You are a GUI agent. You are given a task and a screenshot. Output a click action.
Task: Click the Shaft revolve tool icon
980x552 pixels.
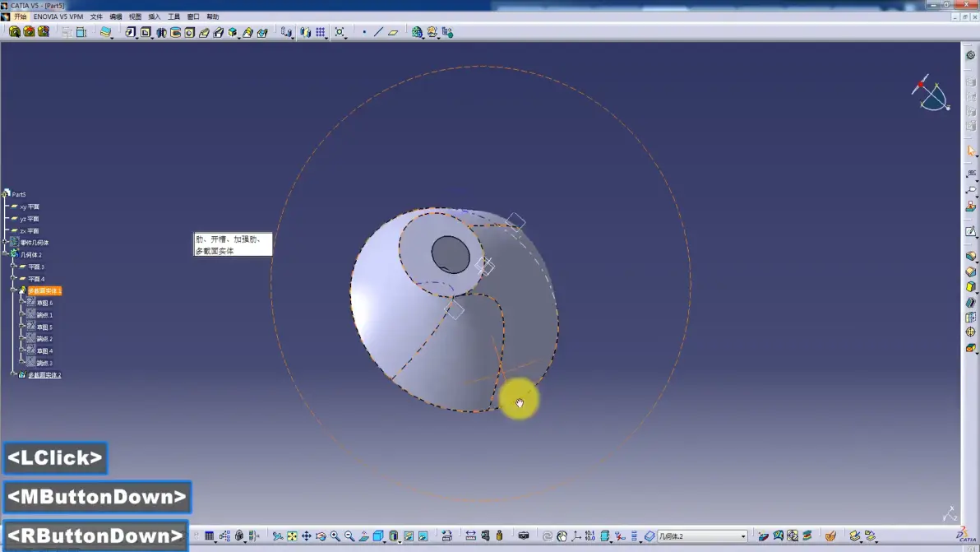[x=161, y=32]
